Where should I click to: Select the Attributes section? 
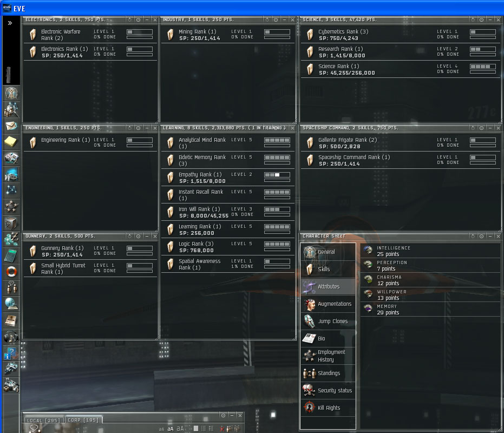click(x=328, y=287)
